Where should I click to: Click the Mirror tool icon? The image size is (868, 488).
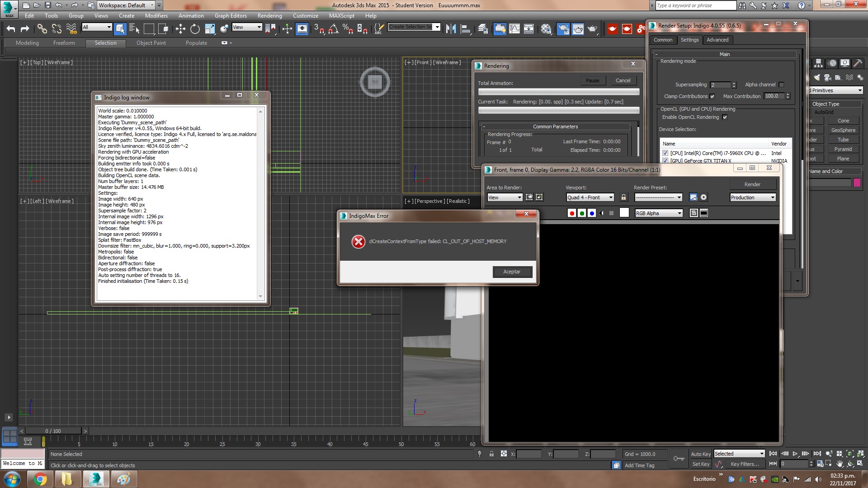451,29
